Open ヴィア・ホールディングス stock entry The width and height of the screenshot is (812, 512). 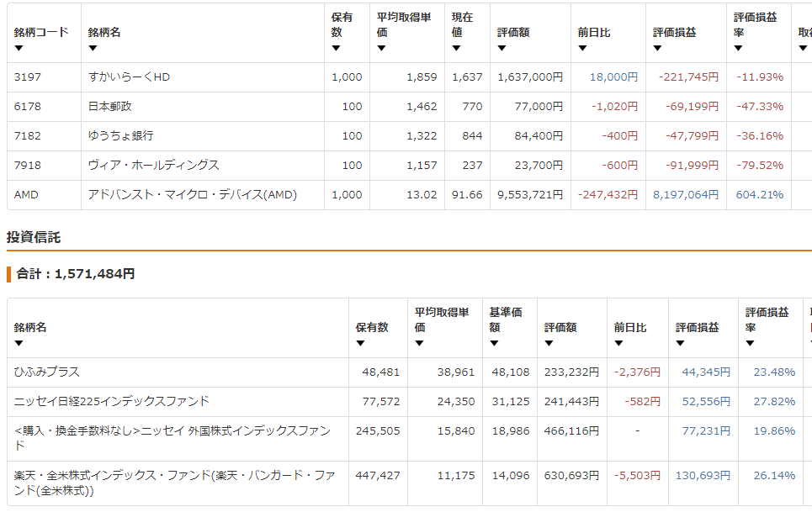pyautogui.click(x=153, y=166)
